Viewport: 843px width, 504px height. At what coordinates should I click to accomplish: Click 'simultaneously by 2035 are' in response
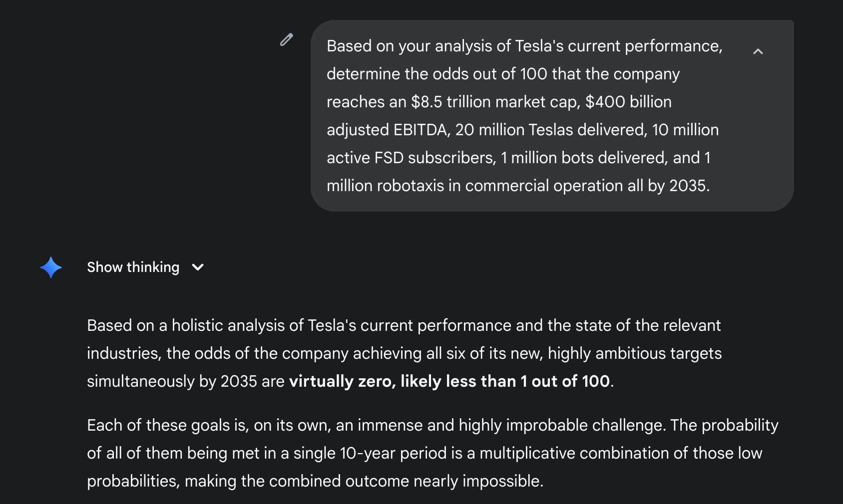tap(186, 381)
